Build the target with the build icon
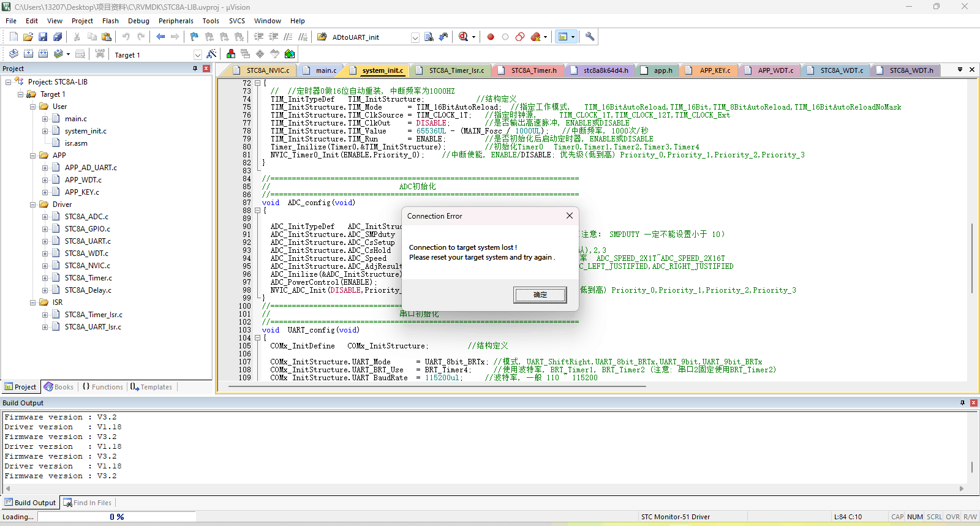 28,54
